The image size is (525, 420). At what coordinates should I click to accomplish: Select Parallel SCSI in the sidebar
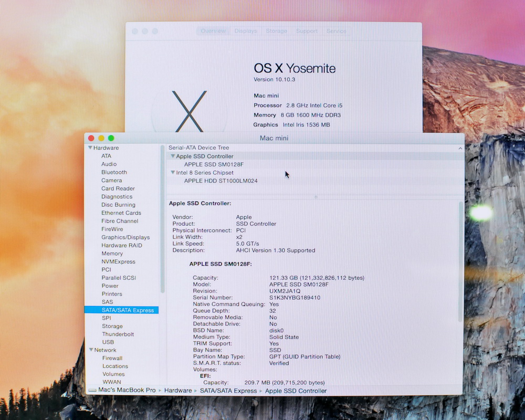click(x=119, y=278)
